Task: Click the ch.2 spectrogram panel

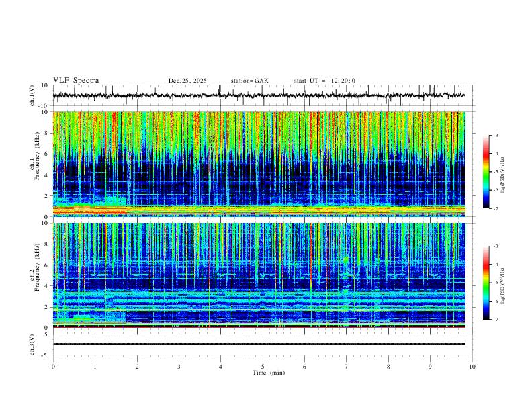Action: coord(259,275)
